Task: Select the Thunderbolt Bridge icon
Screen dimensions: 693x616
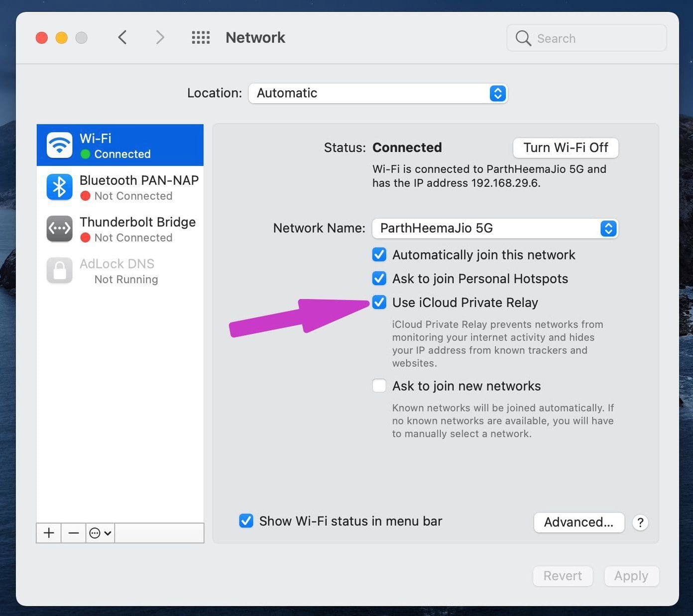Action: click(x=60, y=229)
